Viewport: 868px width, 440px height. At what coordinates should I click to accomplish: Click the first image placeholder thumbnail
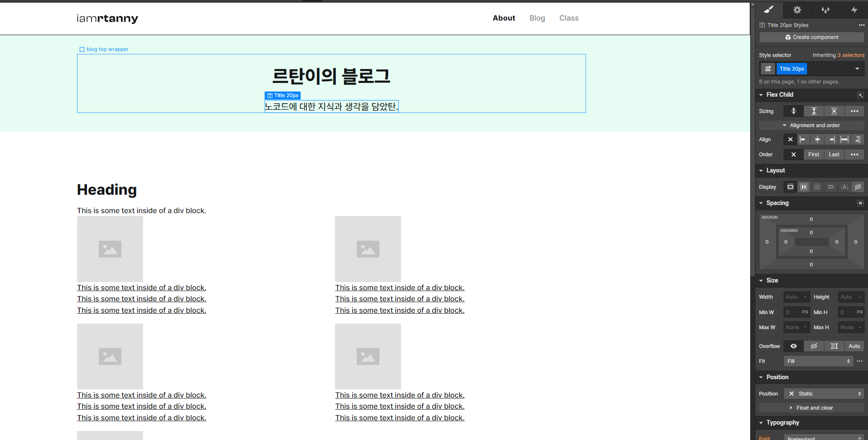pyautogui.click(x=110, y=249)
